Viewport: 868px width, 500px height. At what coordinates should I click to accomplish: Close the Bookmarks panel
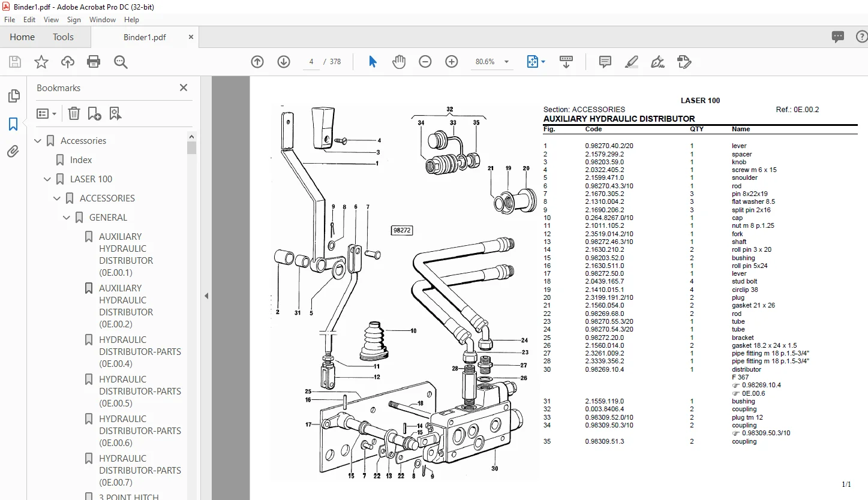(x=184, y=88)
